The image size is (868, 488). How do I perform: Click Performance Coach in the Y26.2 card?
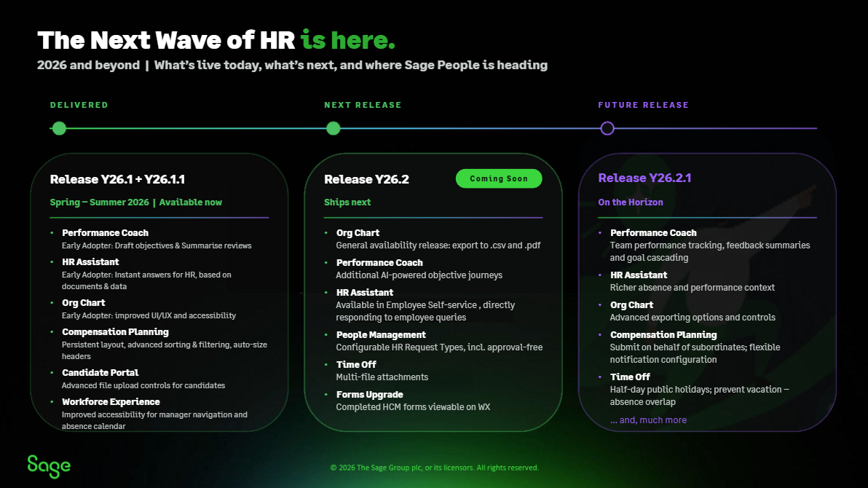point(379,262)
